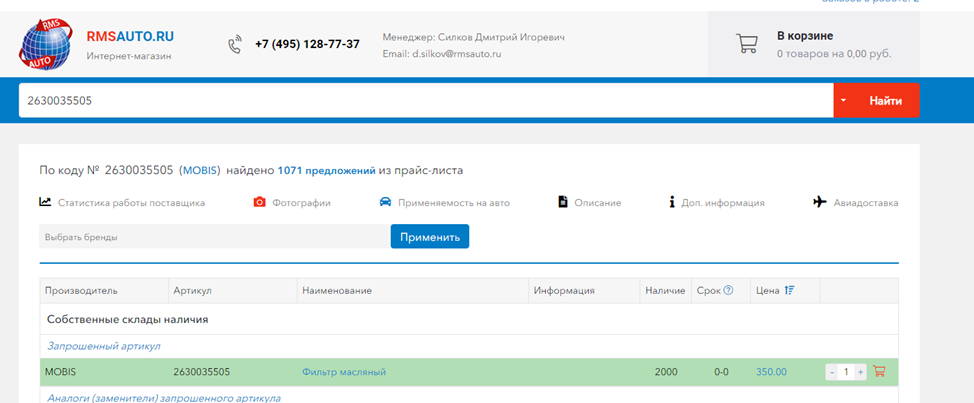Click the article number search field

425,101
